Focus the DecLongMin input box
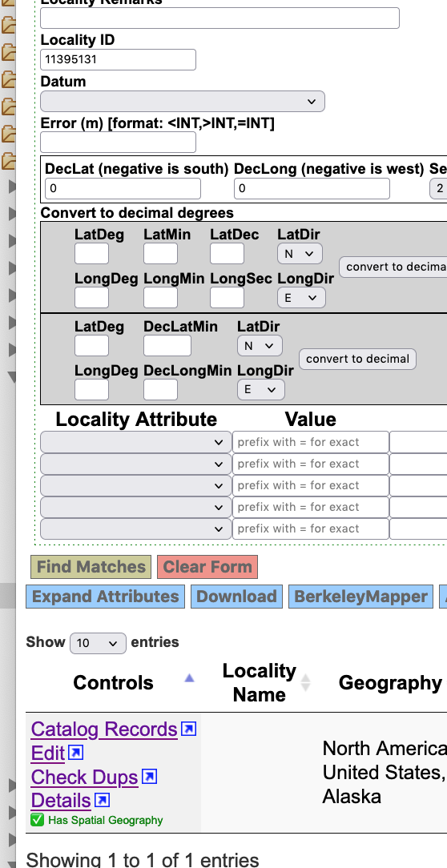 point(161,390)
